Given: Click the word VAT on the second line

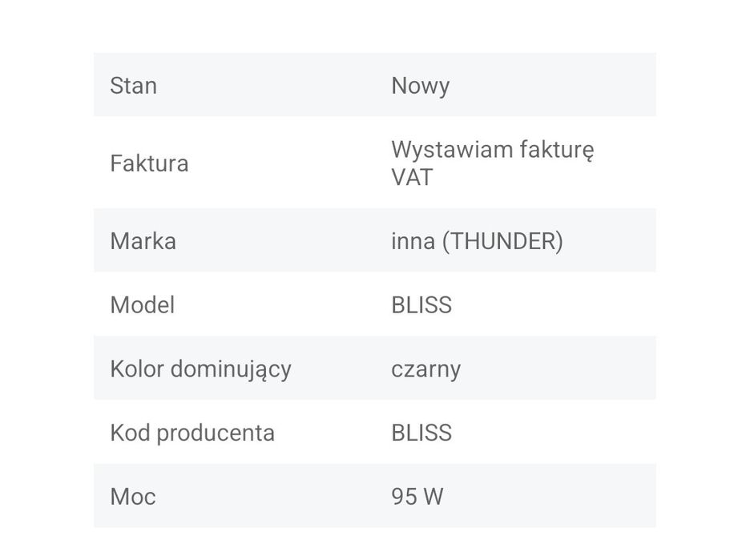Looking at the screenshot, I should click(412, 177).
